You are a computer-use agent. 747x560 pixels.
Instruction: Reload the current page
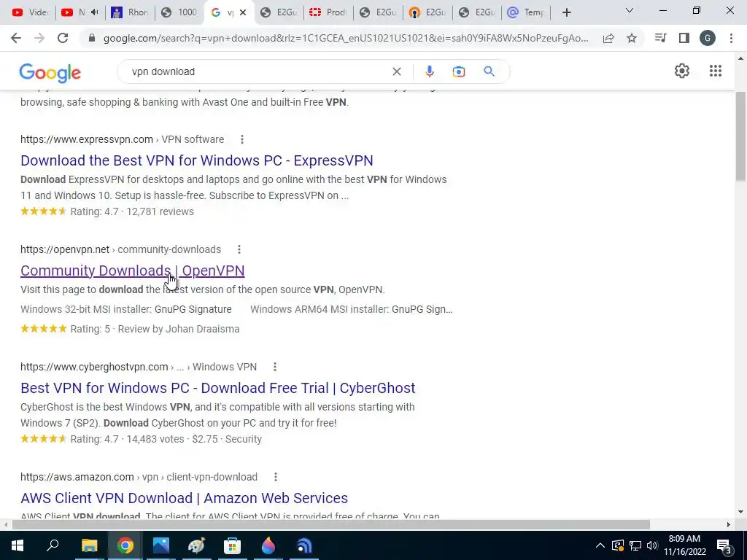63,38
